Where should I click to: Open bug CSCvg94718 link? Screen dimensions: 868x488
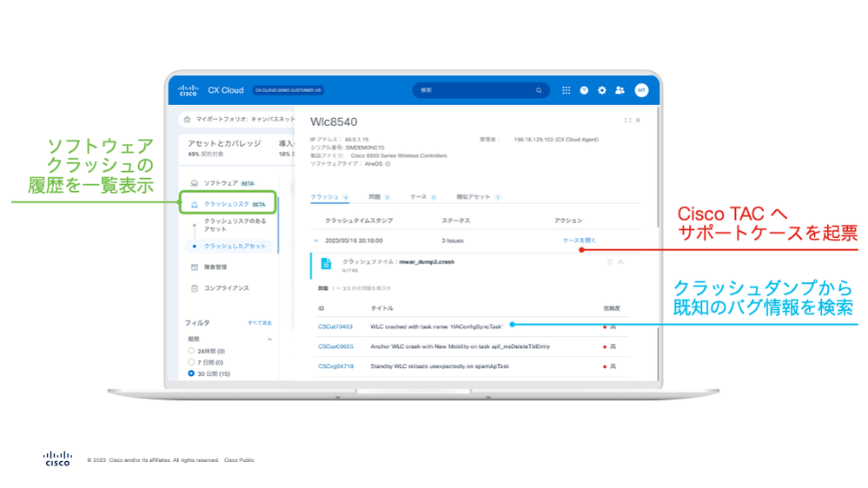click(335, 366)
